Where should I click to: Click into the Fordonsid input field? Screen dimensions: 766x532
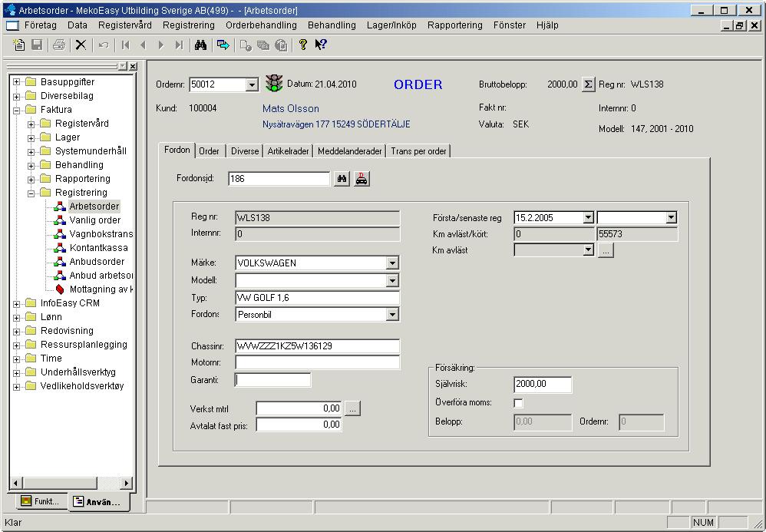point(279,179)
